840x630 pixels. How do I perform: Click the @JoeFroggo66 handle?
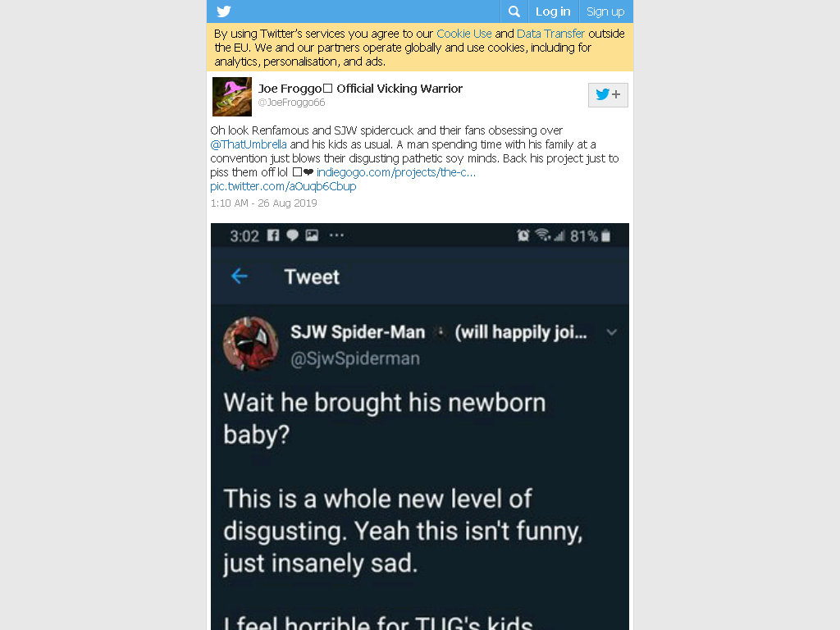point(291,103)
